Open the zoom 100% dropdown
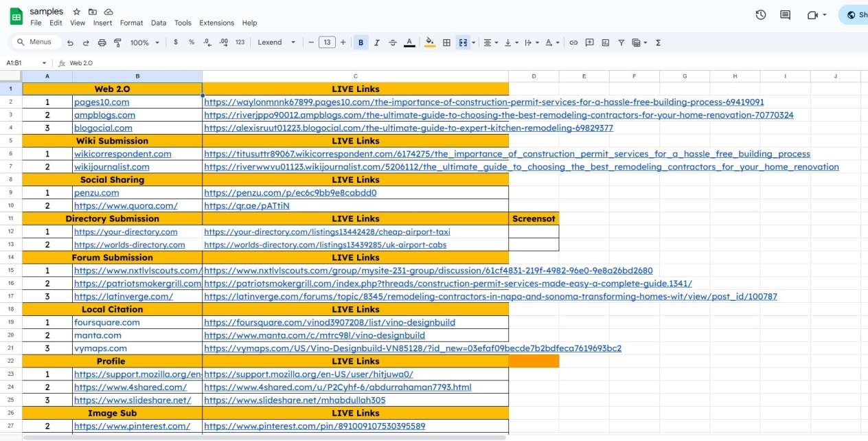The width and height of the screenshot is (868, 441). tap(144, 43)
